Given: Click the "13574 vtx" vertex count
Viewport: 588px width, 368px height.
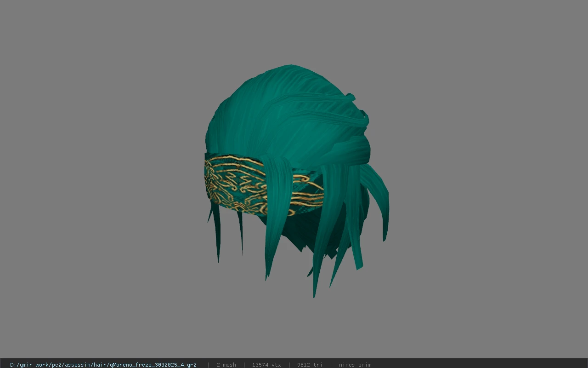Looking at the screenshot, I should tap(266, 365).
